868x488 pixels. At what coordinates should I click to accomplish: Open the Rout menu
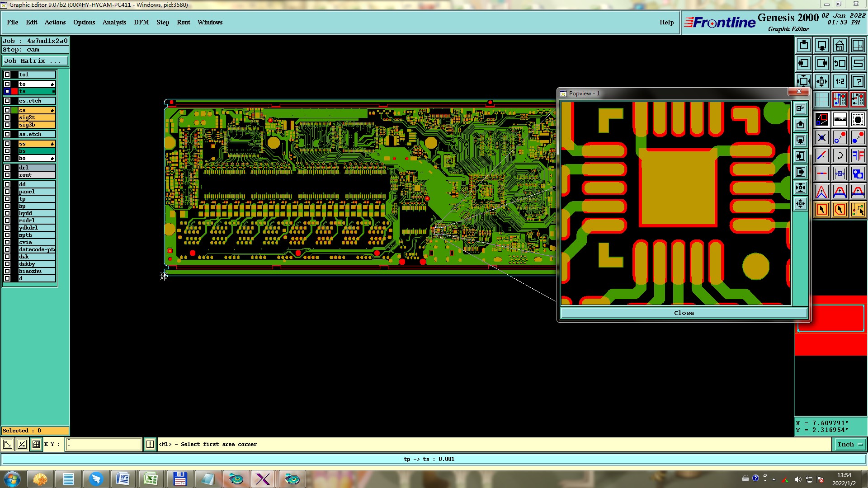click(x=183, y=22)
